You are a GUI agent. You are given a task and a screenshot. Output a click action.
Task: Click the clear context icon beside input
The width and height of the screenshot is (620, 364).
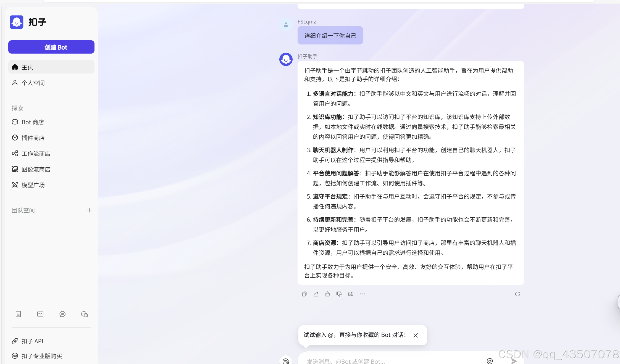pyautogui.click(x=286, y=361)
